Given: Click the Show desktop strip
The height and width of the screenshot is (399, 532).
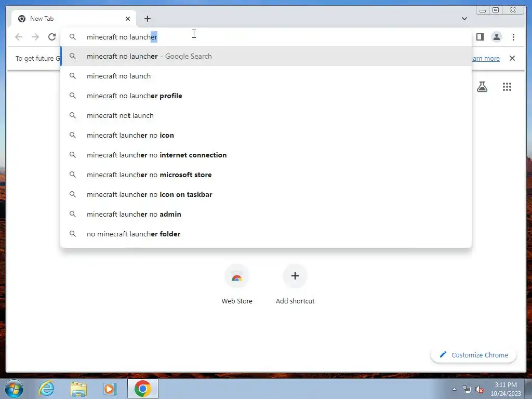Looking at the screenshot, I should [528, 389].
